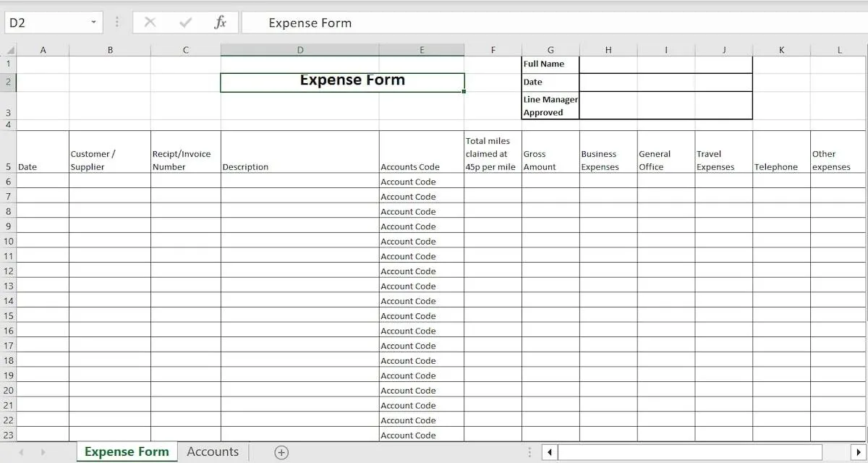Click previous sheet navigation arrow
Screen dimensions: 868x463
coord(21,452)
